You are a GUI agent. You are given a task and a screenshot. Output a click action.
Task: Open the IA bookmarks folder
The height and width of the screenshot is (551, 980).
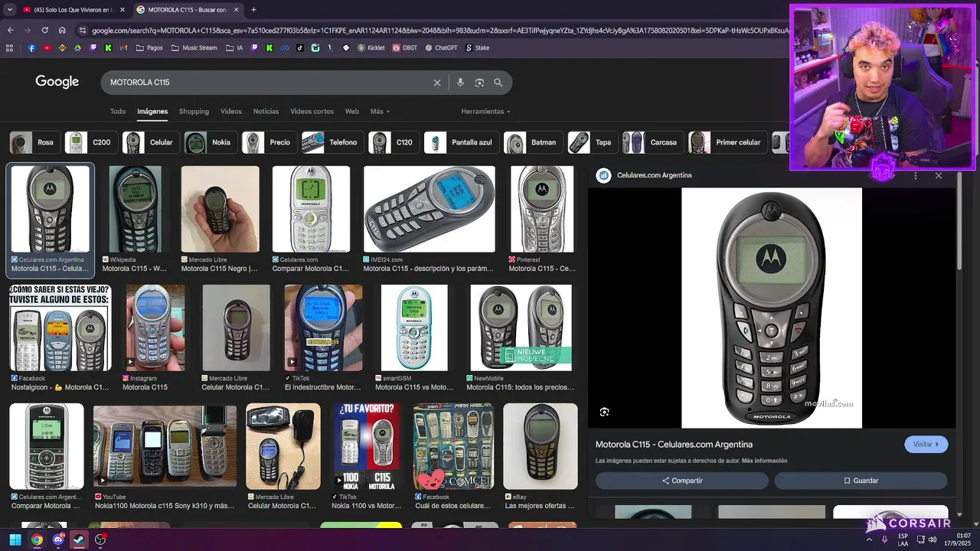(234, 47)
